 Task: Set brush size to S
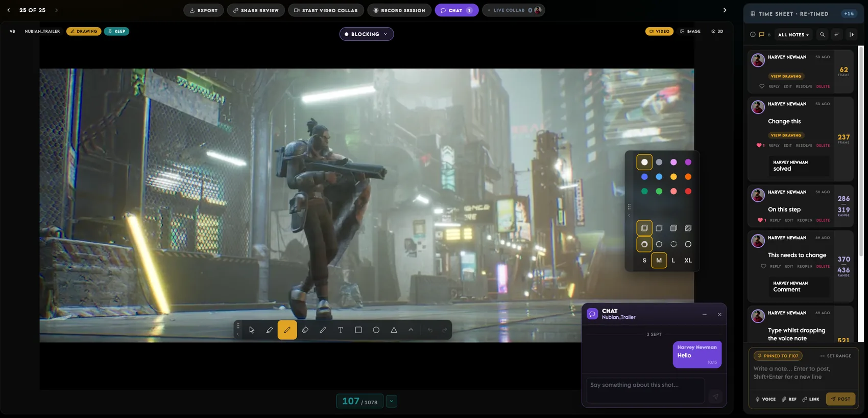coord(644,261)
